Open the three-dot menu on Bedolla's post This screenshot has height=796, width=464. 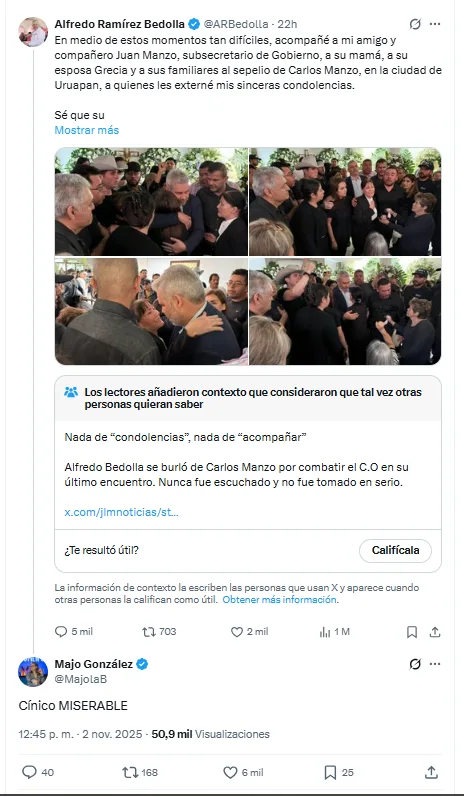(435, 24)
